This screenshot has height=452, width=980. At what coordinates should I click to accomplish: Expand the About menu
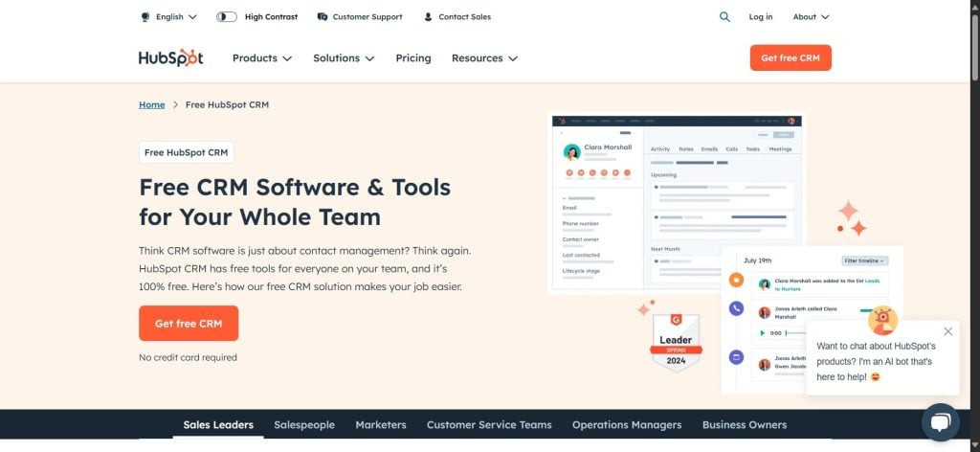(x=811, y=17)
